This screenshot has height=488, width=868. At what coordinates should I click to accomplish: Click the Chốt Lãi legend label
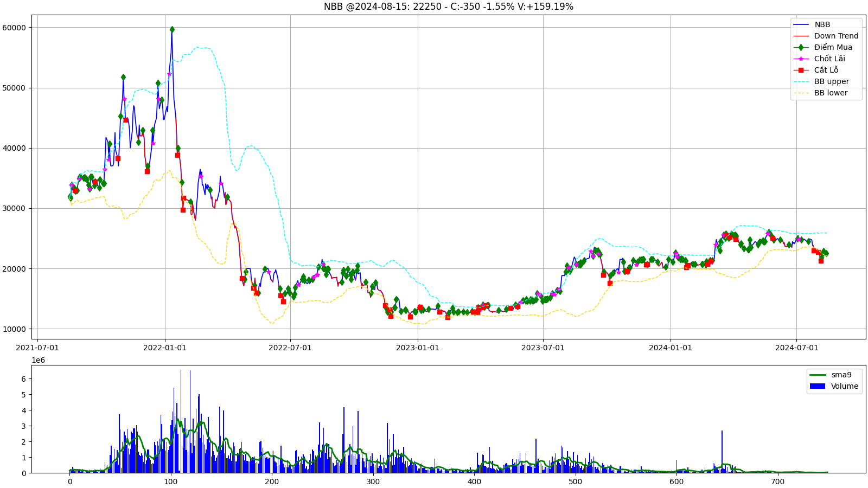pyautogui.click(x=829, y=59)
